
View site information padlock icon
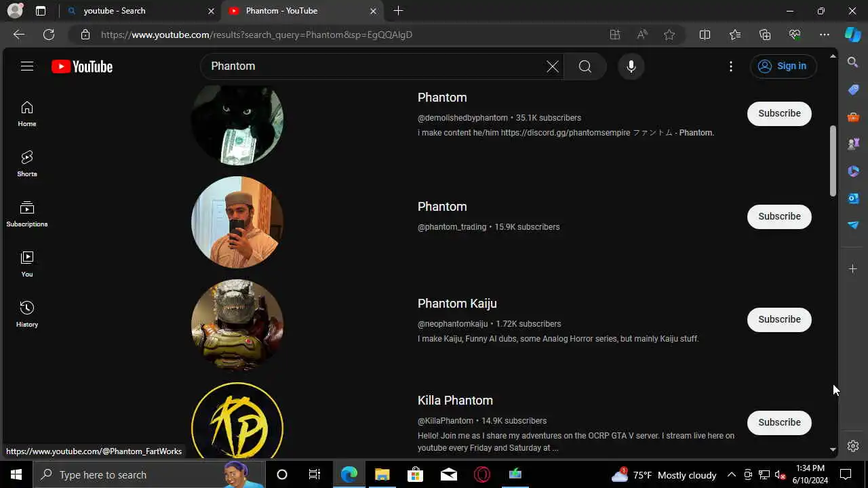coord(85,35)
